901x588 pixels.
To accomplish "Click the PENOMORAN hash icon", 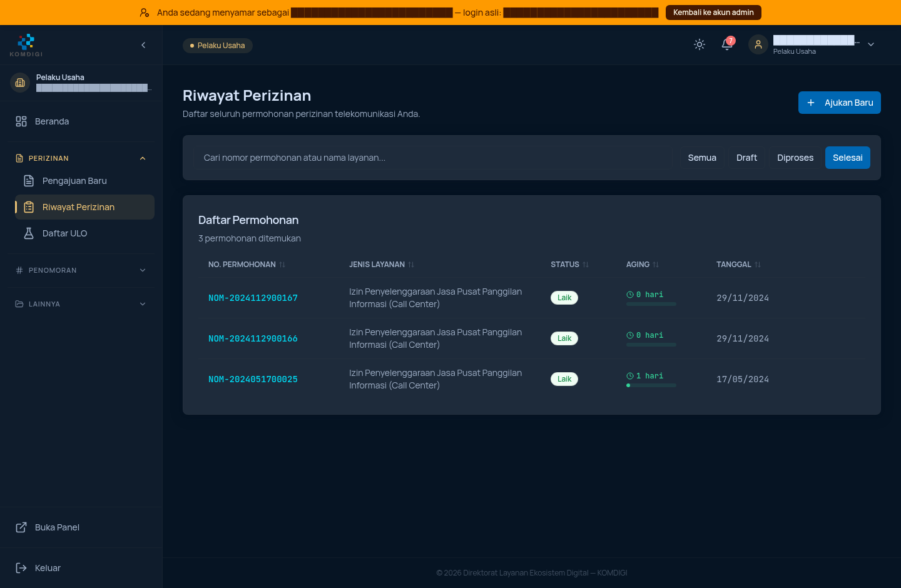I will [19, 270].
